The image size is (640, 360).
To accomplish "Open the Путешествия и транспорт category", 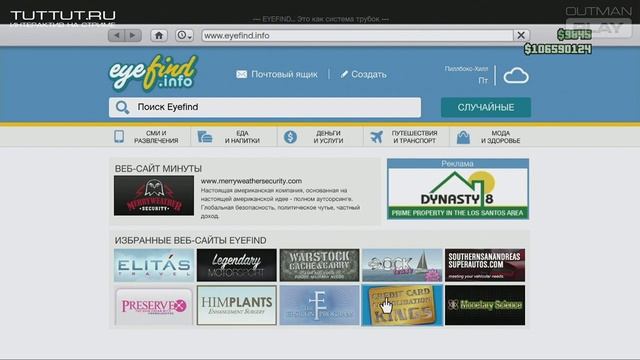I will (x=414, y=137).
